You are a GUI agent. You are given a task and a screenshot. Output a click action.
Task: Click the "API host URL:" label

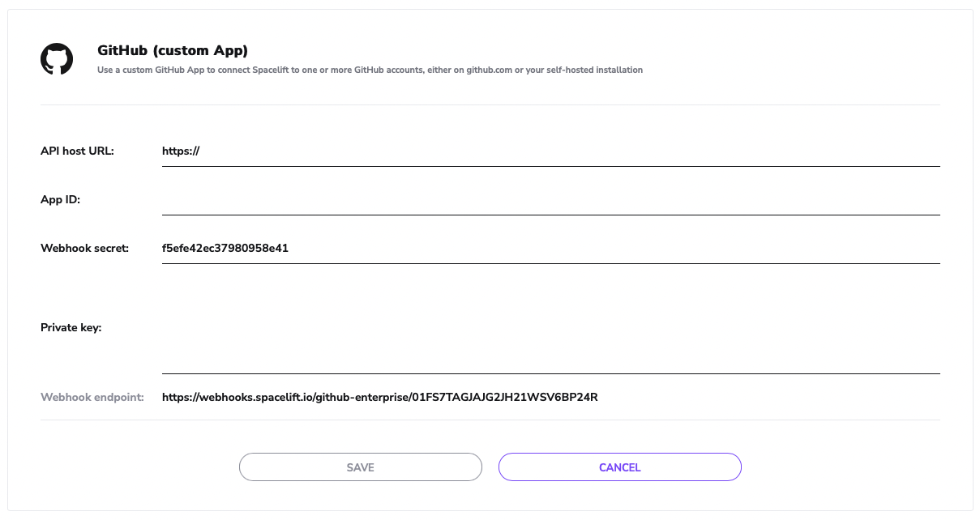coord(77,151)
